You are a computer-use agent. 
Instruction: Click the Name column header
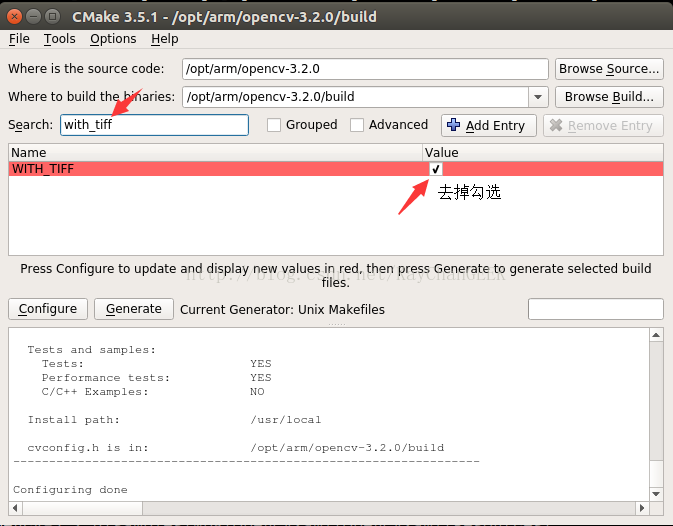(x=215, y=152)
